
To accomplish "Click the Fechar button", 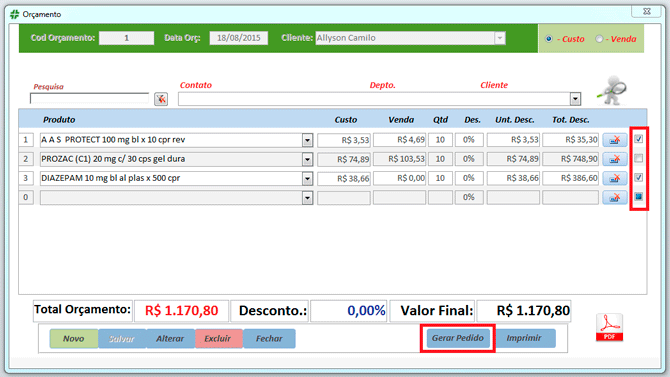I will (269, 339).
